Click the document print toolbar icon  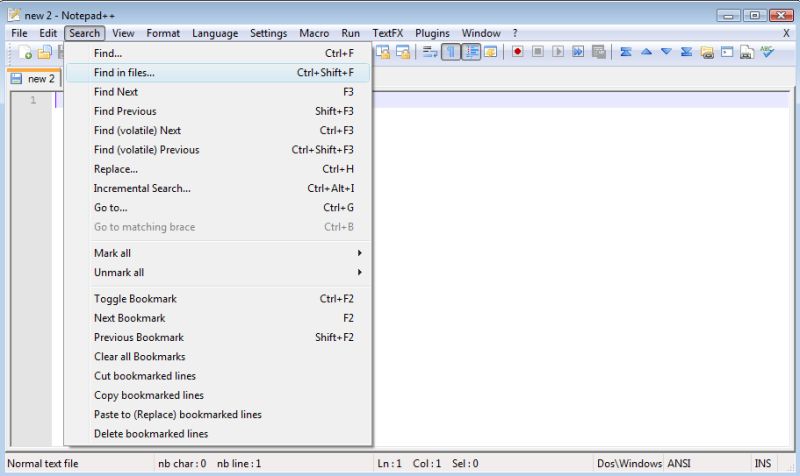point(747,52)
